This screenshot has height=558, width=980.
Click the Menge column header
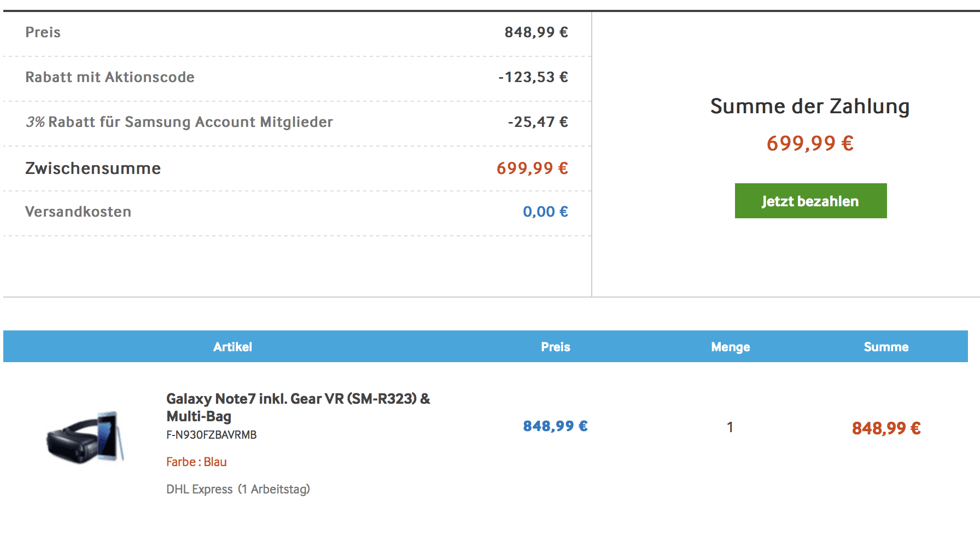[731, 347]
